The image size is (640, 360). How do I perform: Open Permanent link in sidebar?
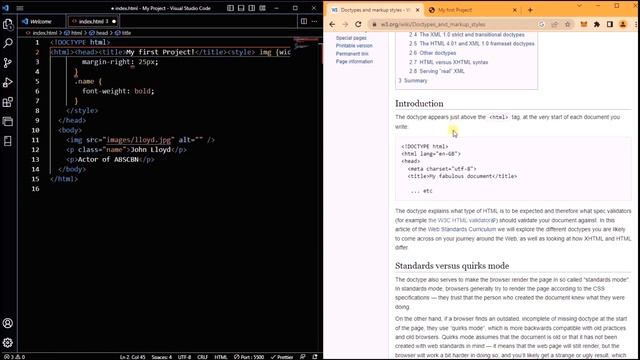(x=352, y=54)
